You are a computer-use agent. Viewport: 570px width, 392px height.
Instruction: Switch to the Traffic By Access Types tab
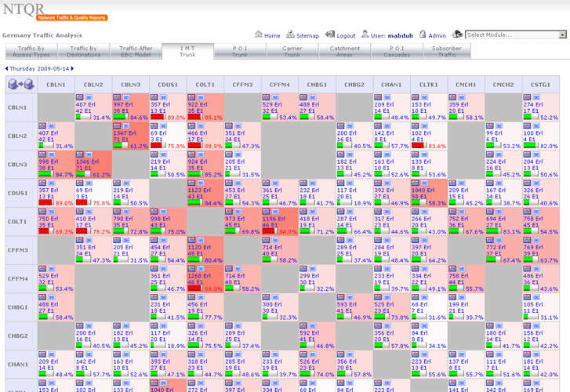pos(32,52)
